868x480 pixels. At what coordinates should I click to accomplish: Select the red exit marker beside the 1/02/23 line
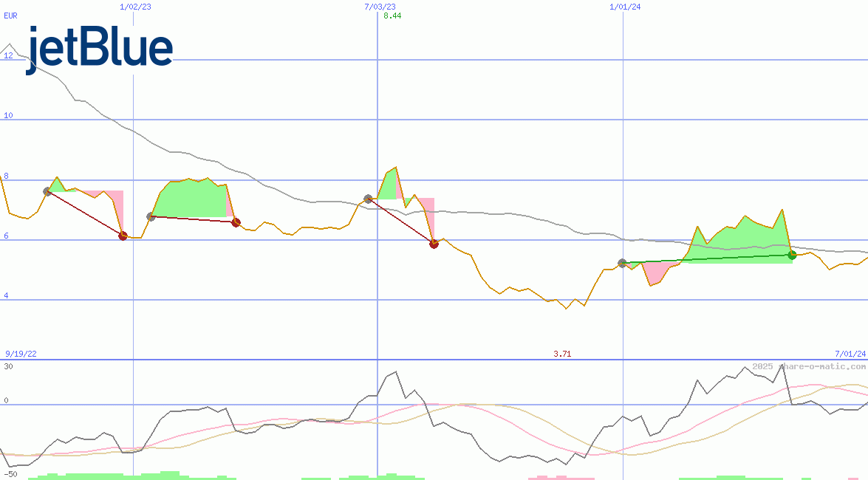123,236
